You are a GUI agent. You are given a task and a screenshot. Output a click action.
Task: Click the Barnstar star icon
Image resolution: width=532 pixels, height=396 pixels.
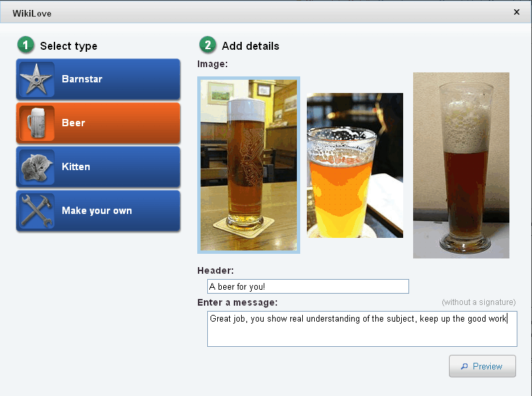(x=36, y=79)
